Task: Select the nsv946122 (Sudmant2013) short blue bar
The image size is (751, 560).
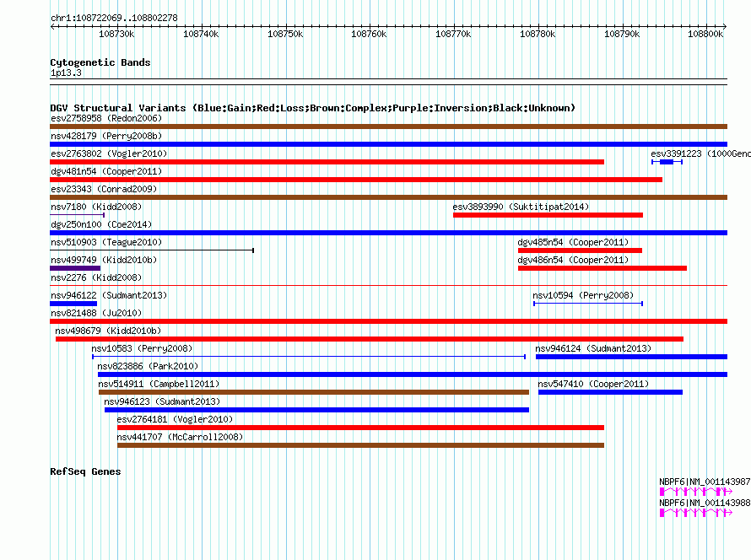Action: click(x=73, y=304)
